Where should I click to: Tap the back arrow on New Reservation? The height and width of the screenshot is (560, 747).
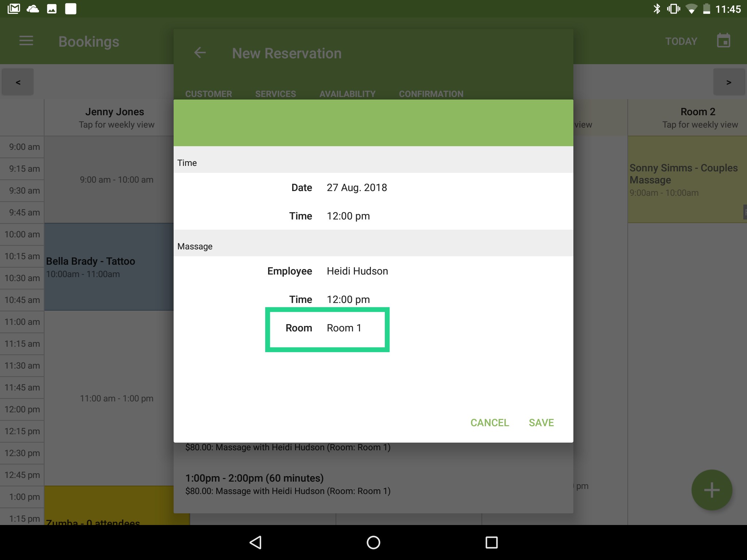[200, 53]
